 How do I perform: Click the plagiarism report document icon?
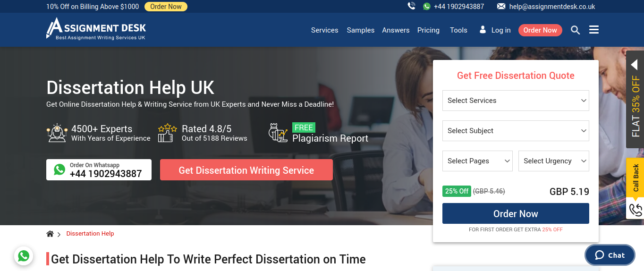pos(278,133)
